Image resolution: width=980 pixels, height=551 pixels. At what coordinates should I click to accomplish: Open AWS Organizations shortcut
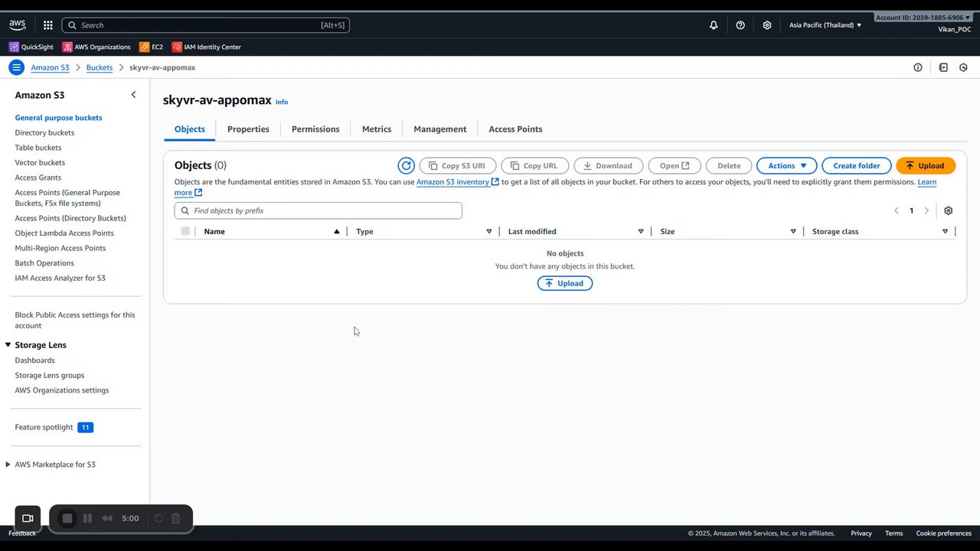coord(96,47)
